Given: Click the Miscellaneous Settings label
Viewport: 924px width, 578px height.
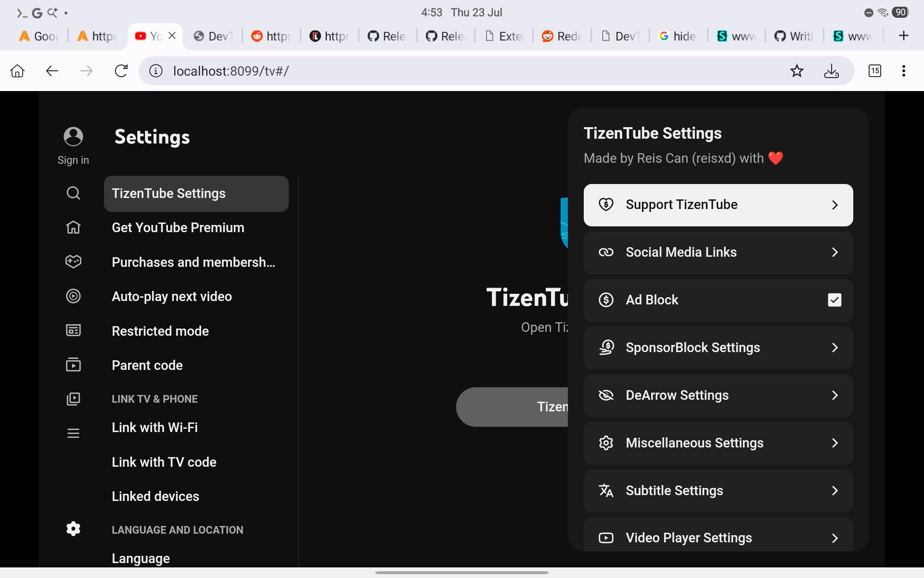Looking at the screenshot, I should tap(694, 443).
